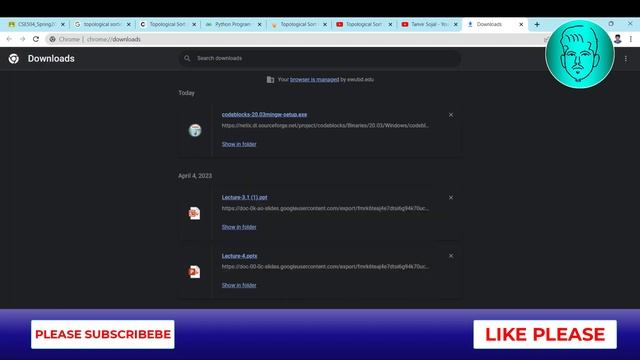Go back using browser back arrow

[9, 39]
